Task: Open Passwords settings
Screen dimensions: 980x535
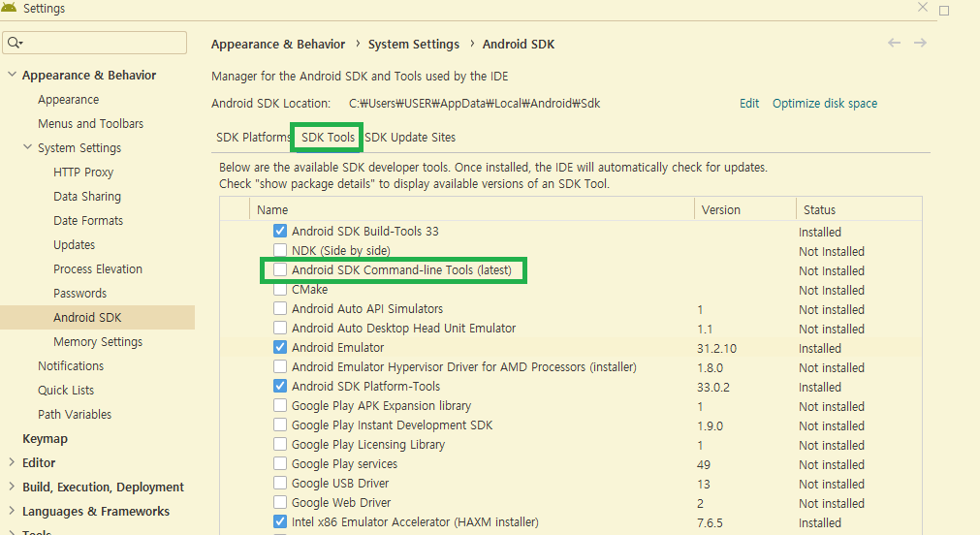Action: point(80,293)
